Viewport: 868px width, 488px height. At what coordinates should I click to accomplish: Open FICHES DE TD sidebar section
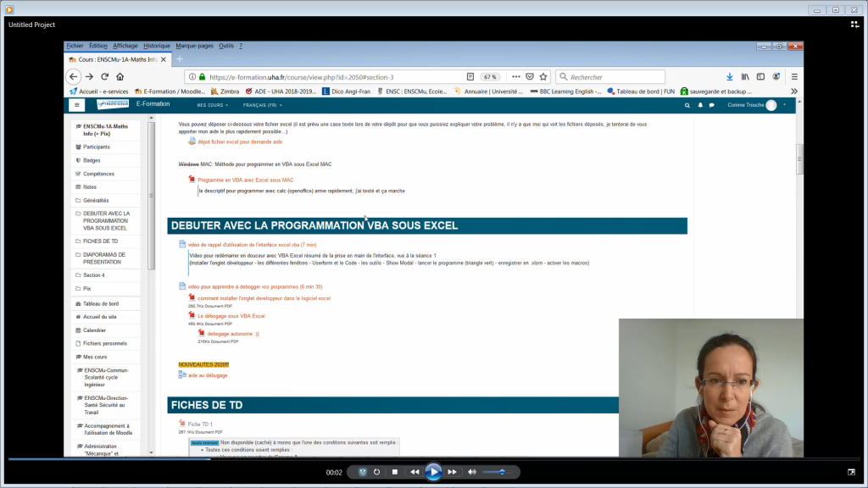pyautogui.click(x=100, y=241)
